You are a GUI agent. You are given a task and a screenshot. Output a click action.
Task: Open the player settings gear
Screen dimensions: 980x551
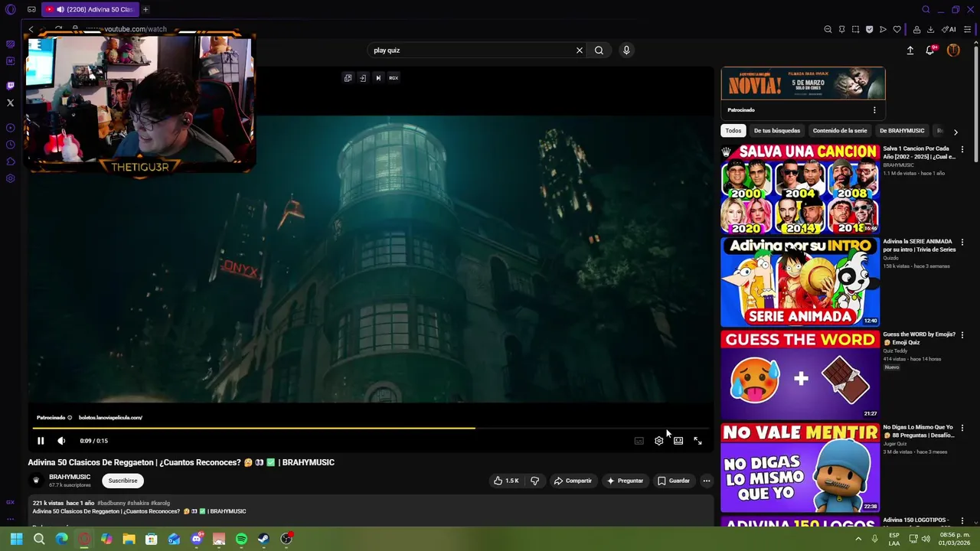coord(658,441)
